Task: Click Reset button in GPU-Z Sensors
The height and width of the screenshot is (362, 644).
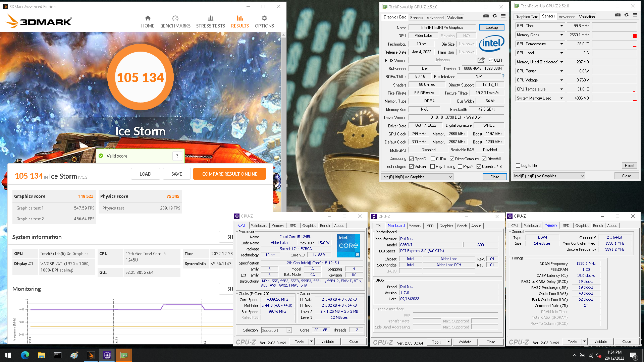Action: tap(629, 166)
